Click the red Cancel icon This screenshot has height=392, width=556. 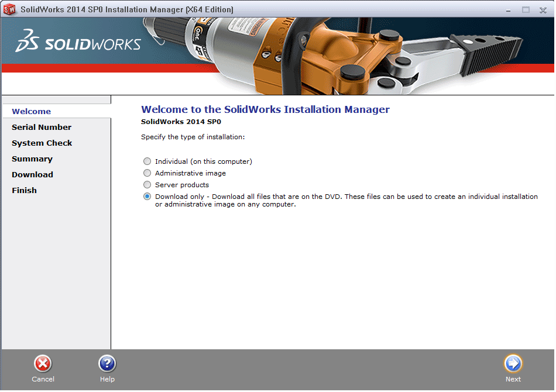[43, 363]
